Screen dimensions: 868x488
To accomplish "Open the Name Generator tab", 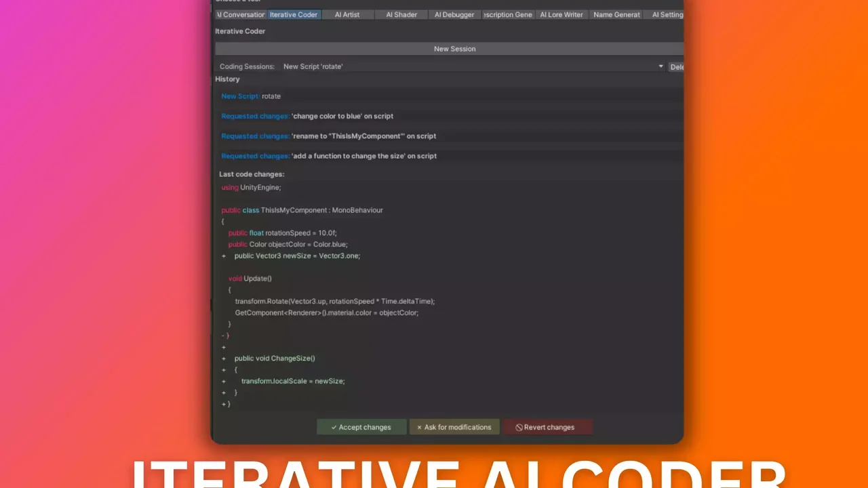I will click(x=616, y=14).
